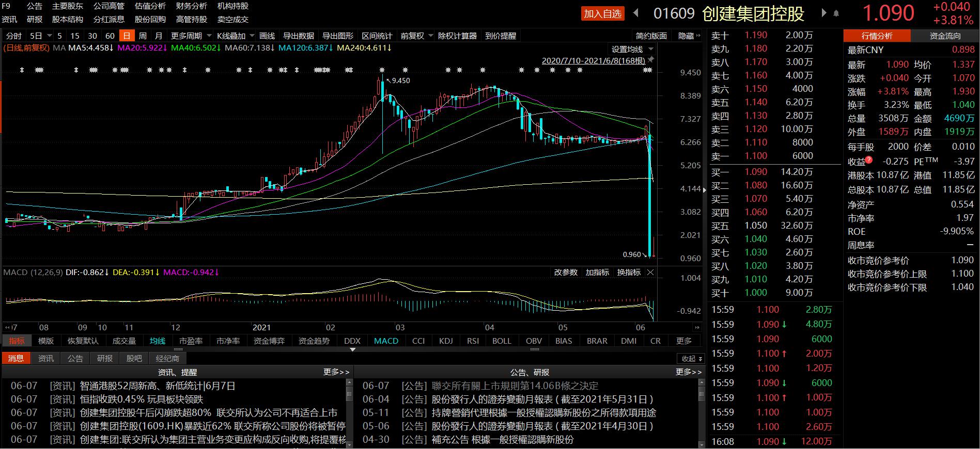The height and width of the screenshot is (449, 980).
Task: Open the 公告 menu item at top
Action: (x=35, y=6)
